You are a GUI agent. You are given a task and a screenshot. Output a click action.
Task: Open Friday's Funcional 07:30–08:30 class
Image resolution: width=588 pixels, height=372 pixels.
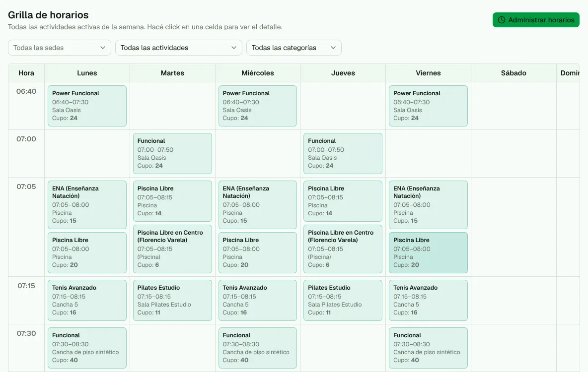(428, 348)
